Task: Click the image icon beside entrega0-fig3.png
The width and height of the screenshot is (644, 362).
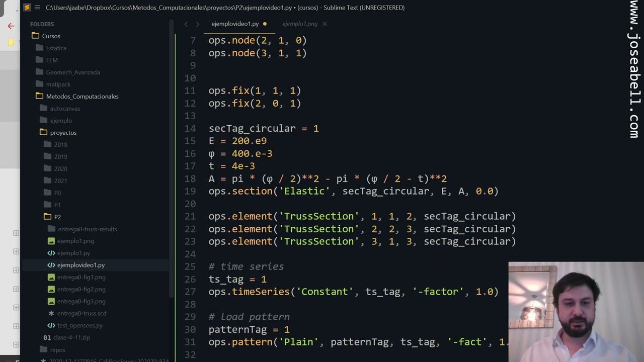Action: coord(51,302)
